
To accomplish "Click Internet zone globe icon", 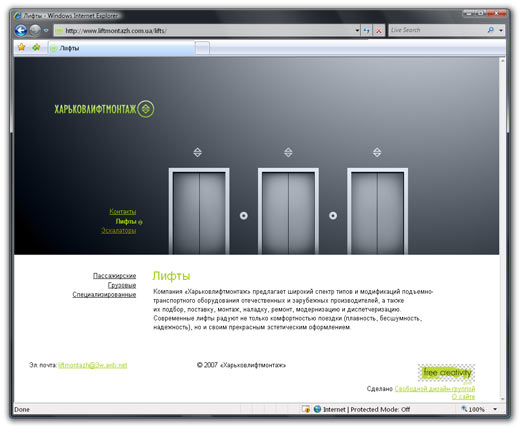I will click(x=317, y=409).
